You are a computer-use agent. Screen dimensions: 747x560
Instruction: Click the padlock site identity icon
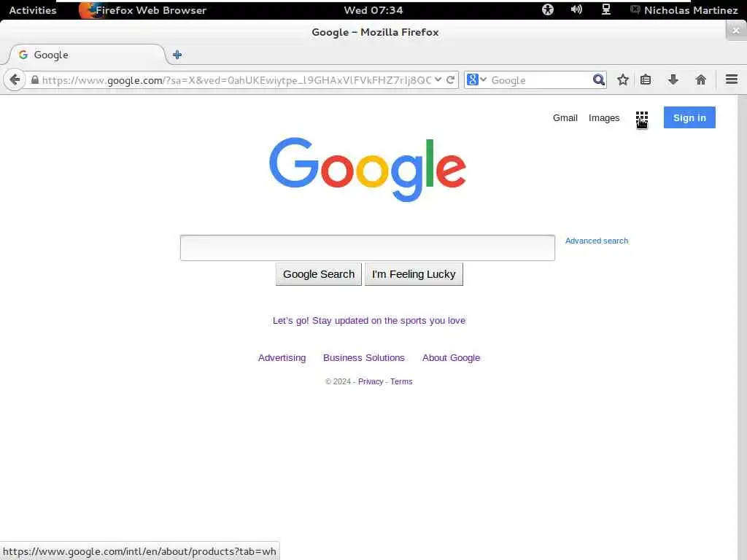[x=35, y=80]
